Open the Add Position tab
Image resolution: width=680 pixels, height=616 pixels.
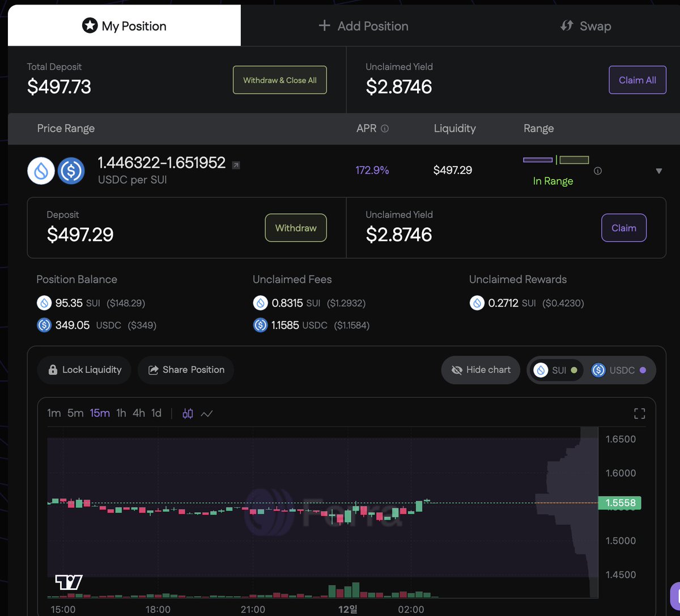363,26
